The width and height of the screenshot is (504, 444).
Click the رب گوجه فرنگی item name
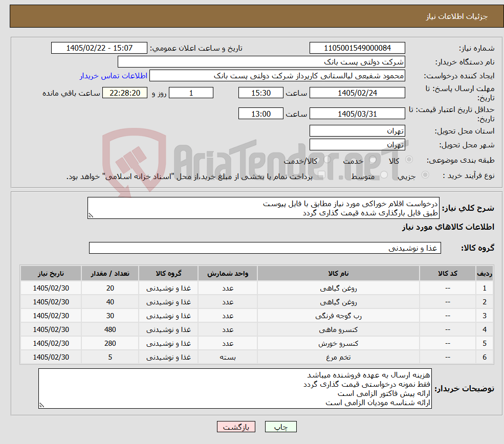tap(338, 316)
